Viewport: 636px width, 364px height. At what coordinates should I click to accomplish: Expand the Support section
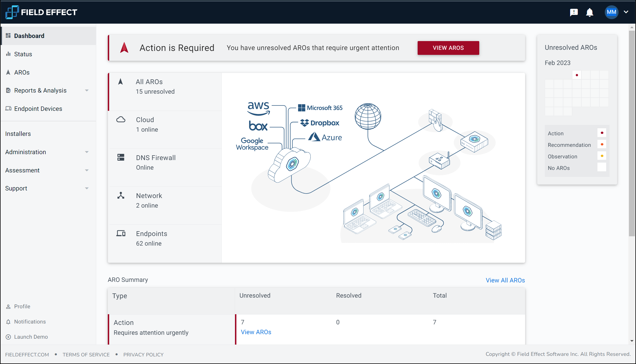click(x=87, y=188)
